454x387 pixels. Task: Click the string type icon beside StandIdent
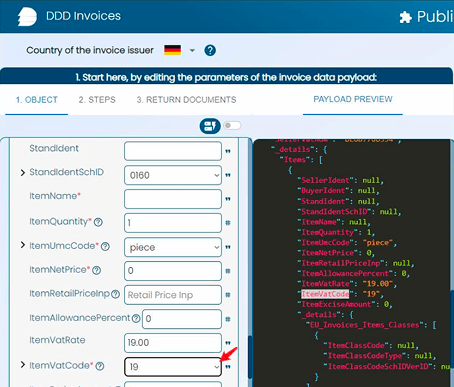(228, 151)
